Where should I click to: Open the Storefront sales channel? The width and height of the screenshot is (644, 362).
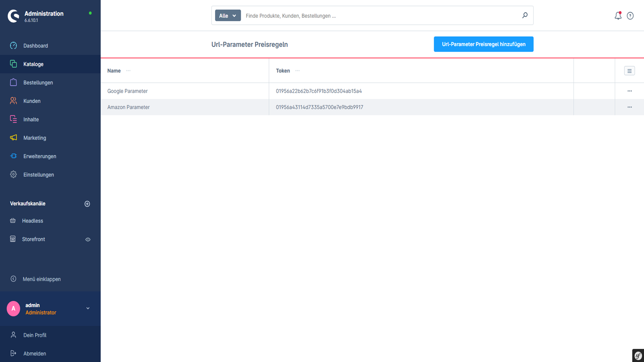(34, 239)
